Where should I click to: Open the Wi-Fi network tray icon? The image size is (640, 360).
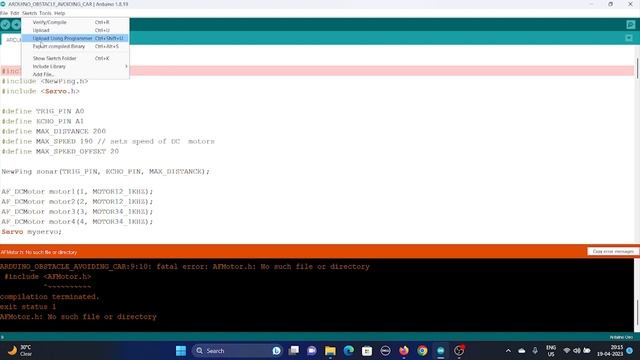pyautogui.click(x=567, y=351)
